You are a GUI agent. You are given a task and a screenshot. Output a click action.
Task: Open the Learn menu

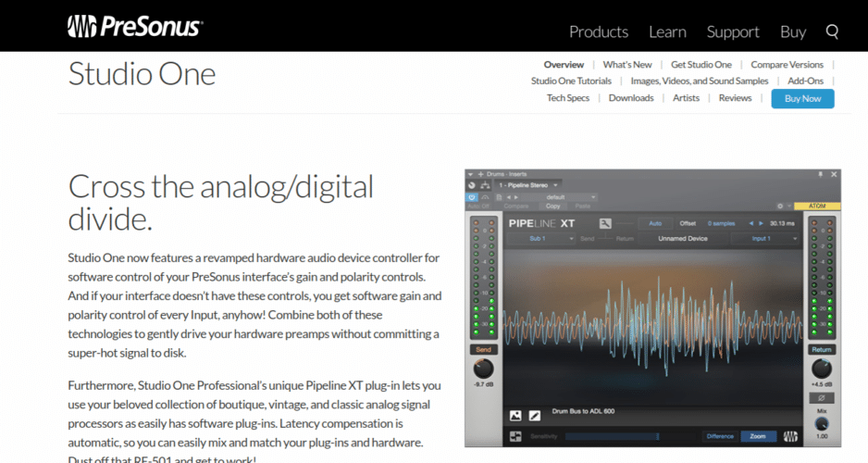pos(667,32)
